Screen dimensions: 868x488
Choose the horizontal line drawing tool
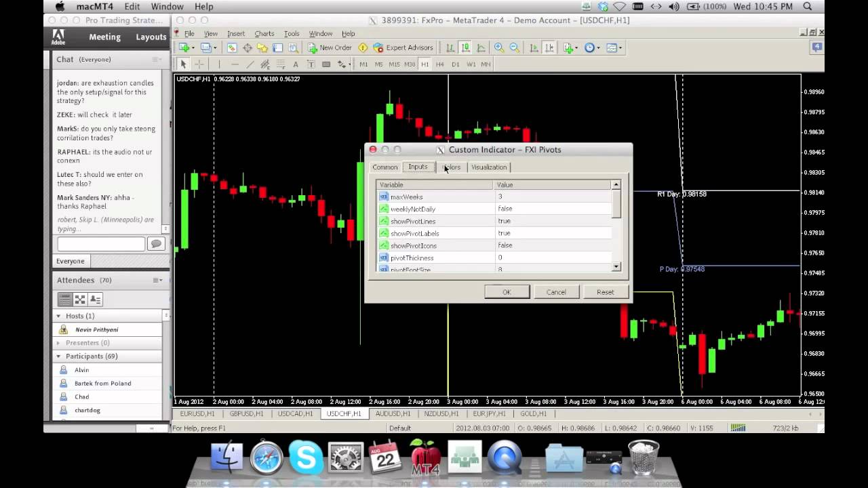pyautogui.click(x=235, y=64)
